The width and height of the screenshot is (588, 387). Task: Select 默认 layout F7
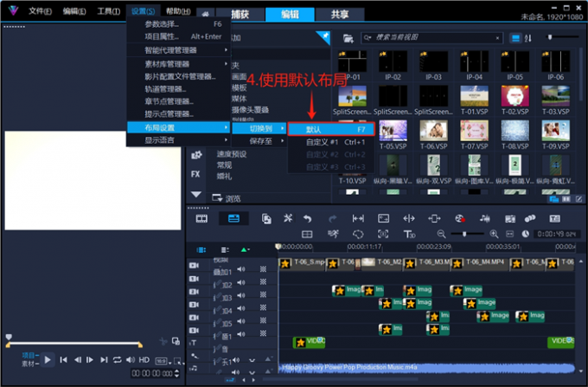point(331,130)
